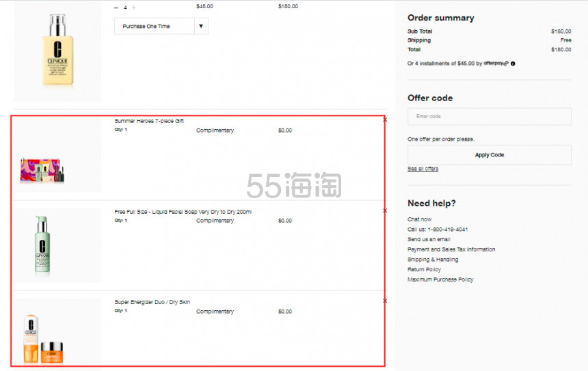Open the Maximum Purchase Policy link

tap(440, 279)
